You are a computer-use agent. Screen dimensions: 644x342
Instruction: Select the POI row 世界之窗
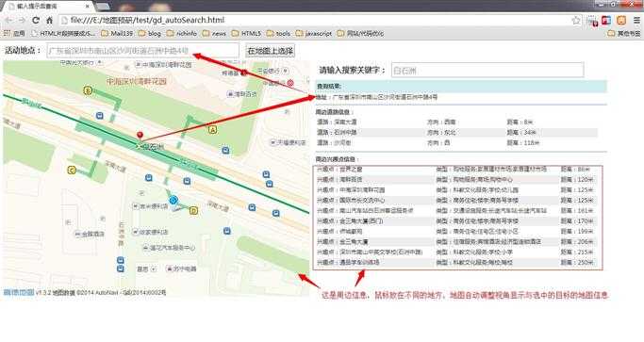point(456,170)
